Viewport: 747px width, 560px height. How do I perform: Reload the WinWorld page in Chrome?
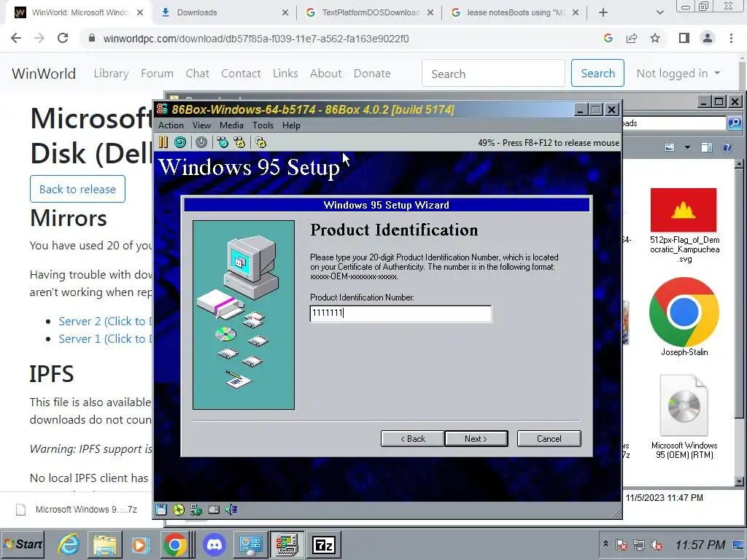coord(63,38)
